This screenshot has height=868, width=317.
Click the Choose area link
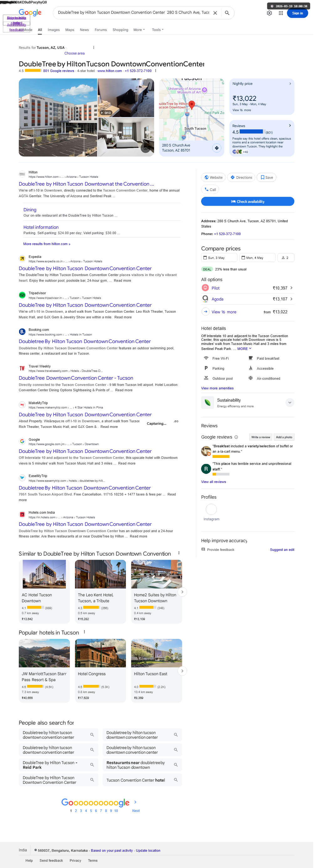pos(75,54)
